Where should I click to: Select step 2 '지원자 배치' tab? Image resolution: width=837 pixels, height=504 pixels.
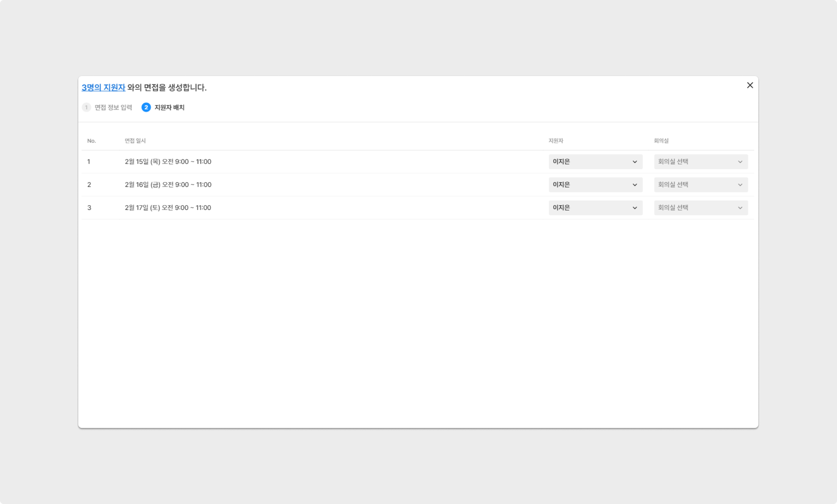(x=169, y=108)
